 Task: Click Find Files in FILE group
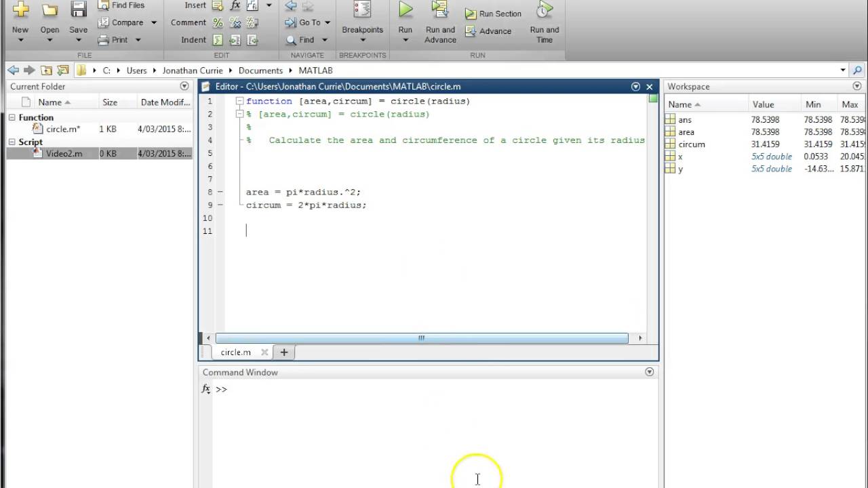[x=121, y=5]
